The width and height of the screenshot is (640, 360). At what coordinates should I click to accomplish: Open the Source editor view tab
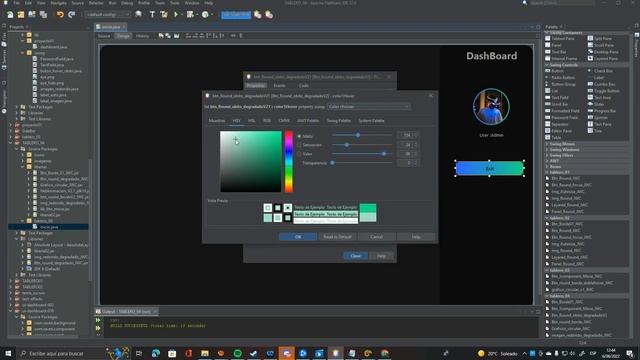[104, 36]
